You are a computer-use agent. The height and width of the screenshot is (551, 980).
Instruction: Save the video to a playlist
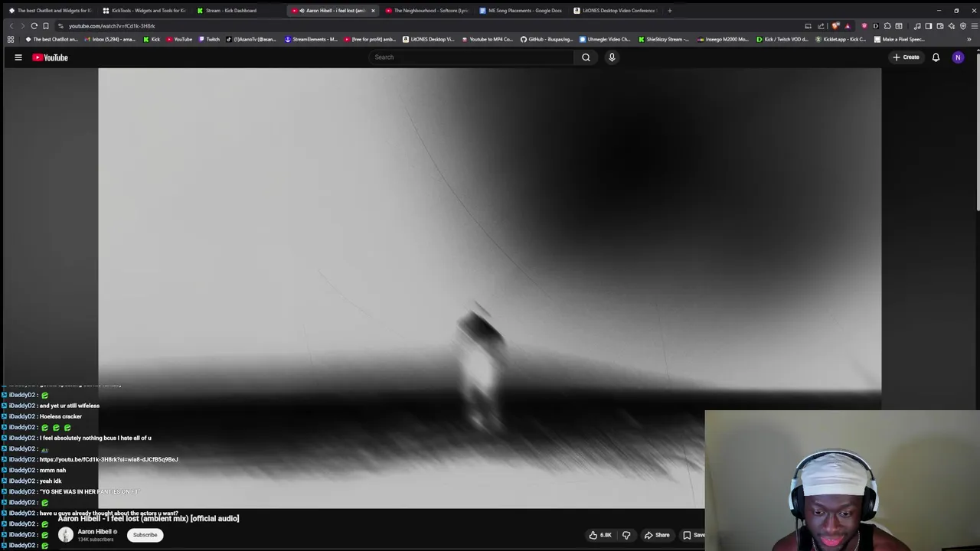[x=694, y=535]
